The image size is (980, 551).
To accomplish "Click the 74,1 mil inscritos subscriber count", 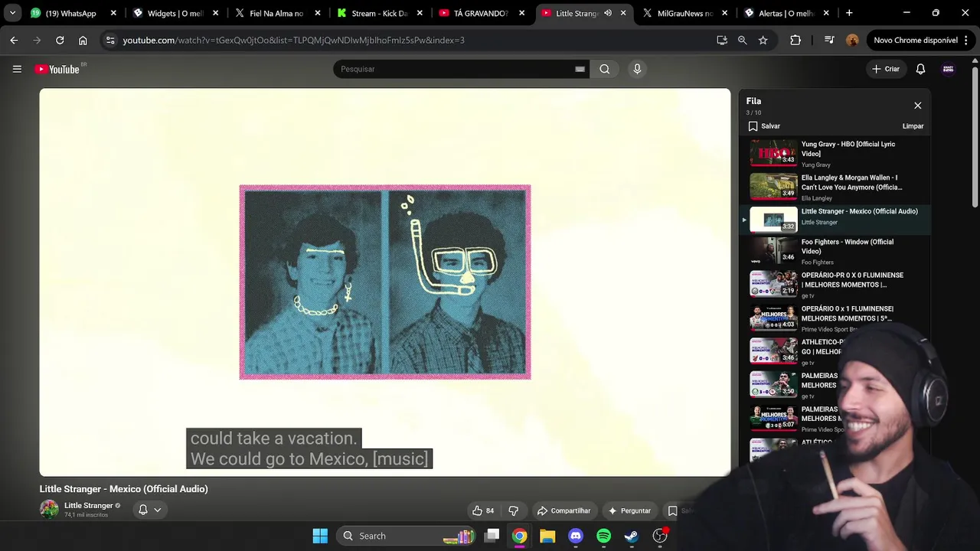I will click(x=86, y=515).
